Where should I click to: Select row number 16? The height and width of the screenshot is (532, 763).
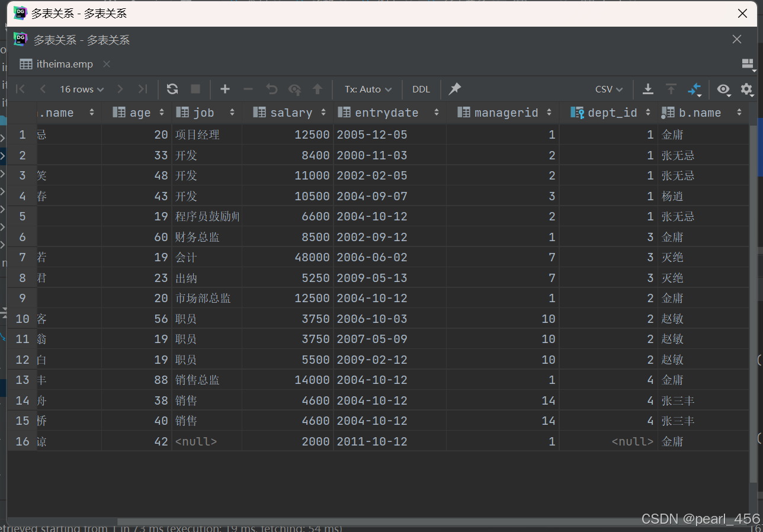23,441
